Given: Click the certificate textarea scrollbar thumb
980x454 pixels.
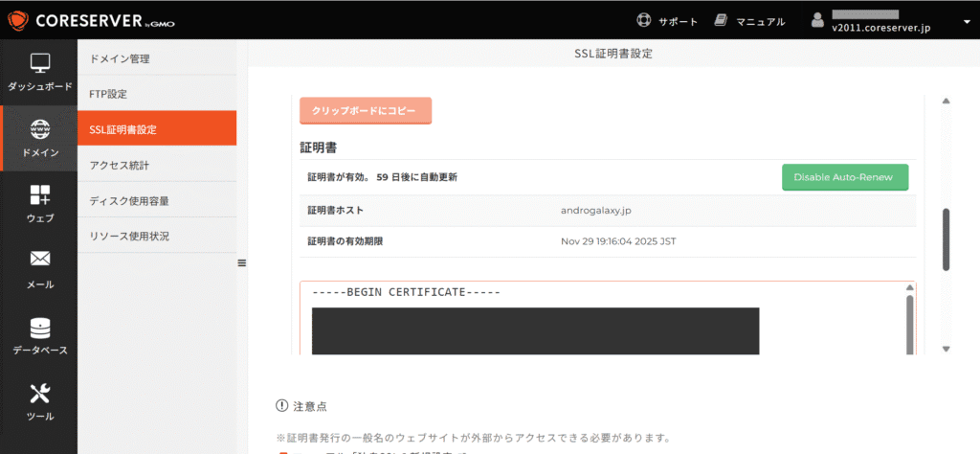Looking at the screenshot, I should tap(910, 325).
